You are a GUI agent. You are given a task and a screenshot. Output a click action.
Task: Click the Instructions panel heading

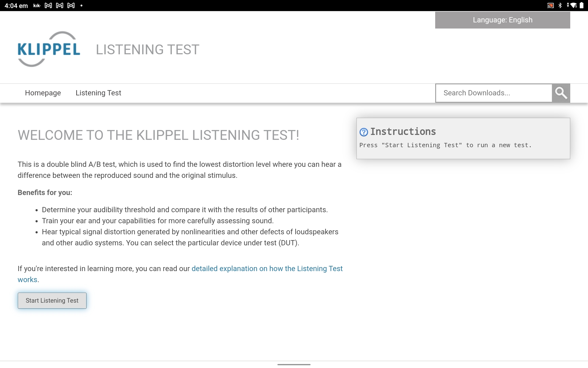(403, 132)
